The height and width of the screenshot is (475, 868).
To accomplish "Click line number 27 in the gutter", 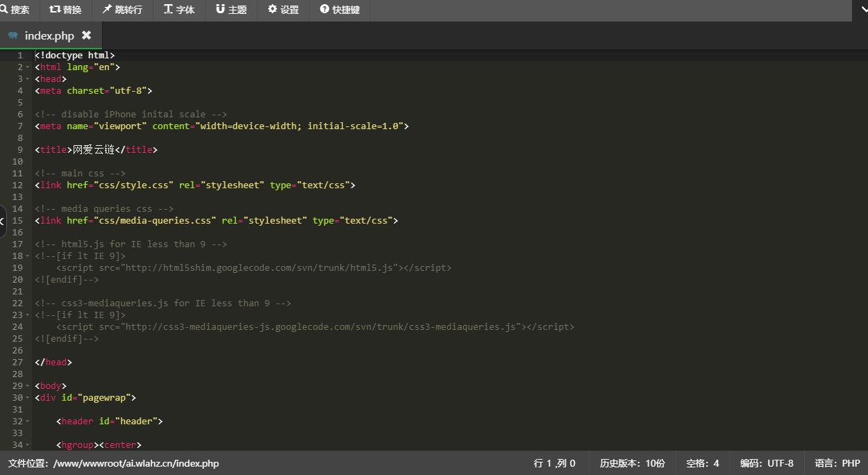I will pos(18,362).
